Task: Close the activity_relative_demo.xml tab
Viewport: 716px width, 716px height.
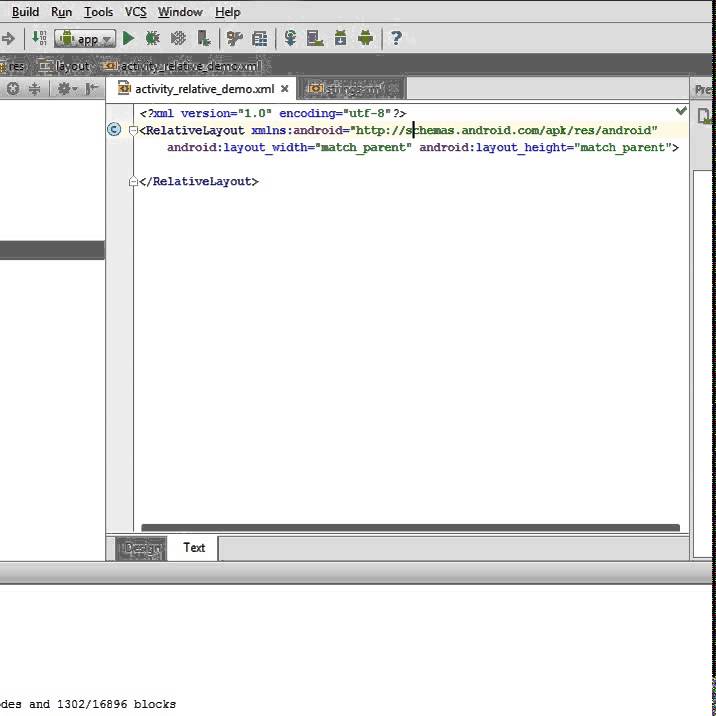Action: (285, 89)
